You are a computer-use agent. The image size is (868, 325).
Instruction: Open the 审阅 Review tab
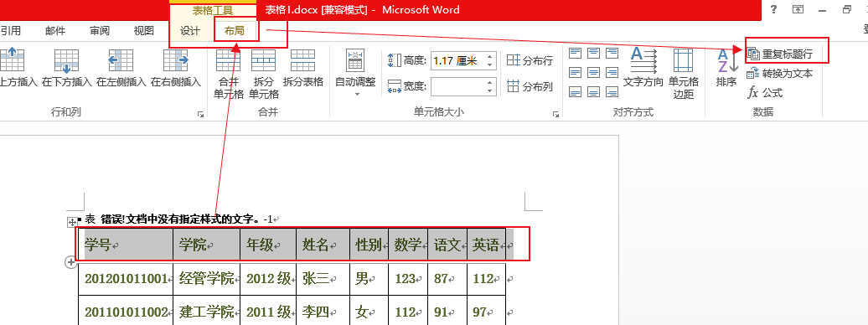(100, 31)
